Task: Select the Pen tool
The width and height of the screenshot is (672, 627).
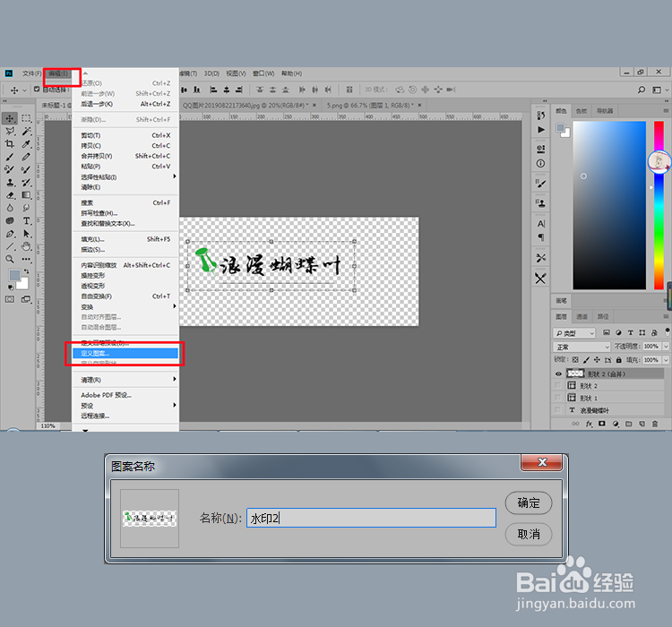Action: click(10, 234)
